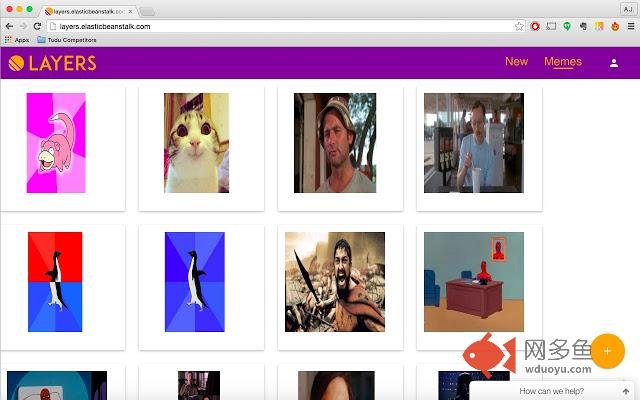The height and width of the screenshot is (400, 640).
Task: Bookmark page using the star icon
Action: pyautogui.click(x=519, y=26)
